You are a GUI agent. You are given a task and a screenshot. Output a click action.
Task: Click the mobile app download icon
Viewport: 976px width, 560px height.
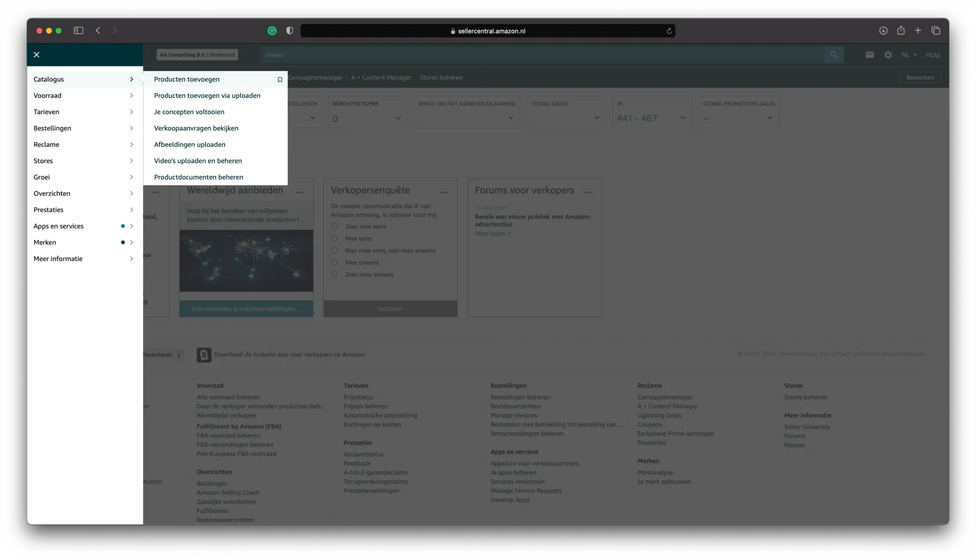pyautogui.click(x=203, y=354)
